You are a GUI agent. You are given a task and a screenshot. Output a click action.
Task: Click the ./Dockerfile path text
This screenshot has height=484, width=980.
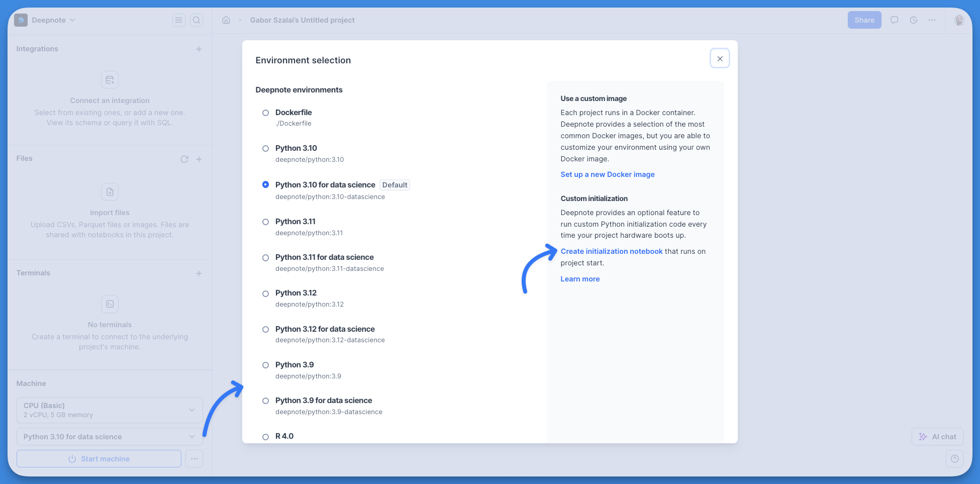[293, 124]
